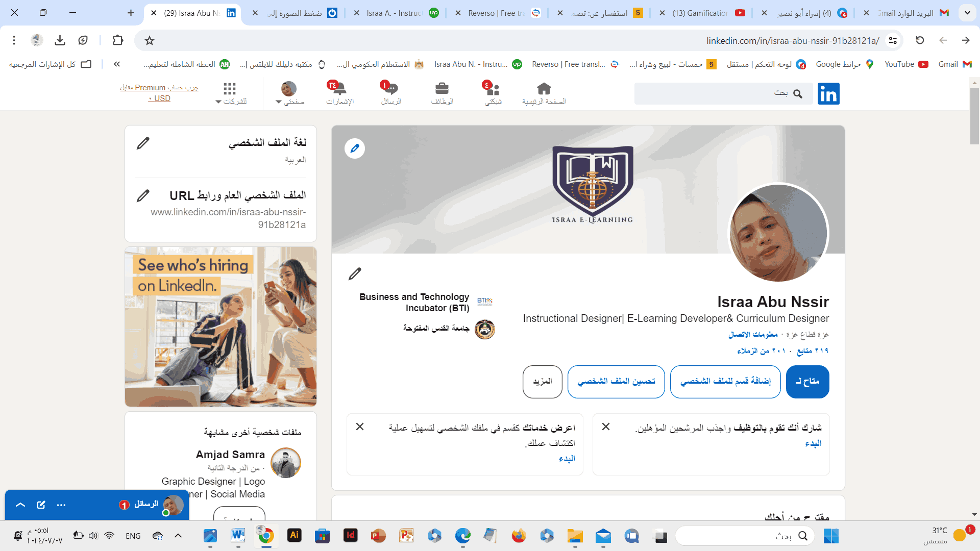The image size is (980, 551).
Task: Edit the profile language pencil icon
Action: 143,143
